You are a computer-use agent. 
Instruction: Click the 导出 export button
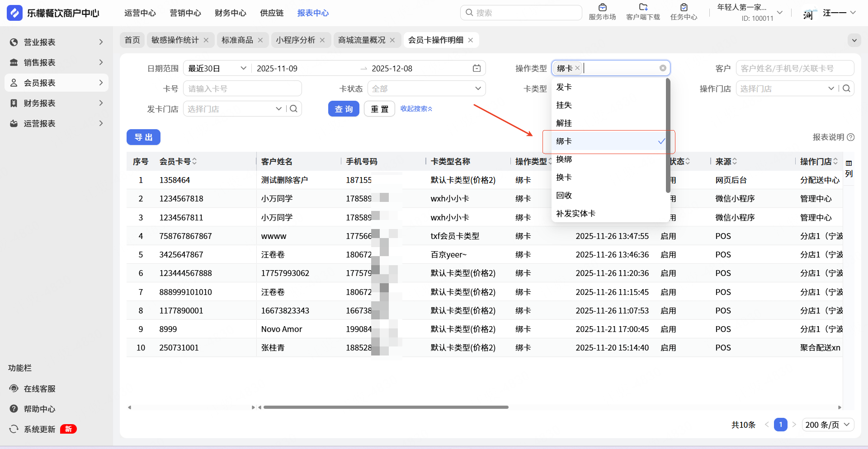coord(143,137)
